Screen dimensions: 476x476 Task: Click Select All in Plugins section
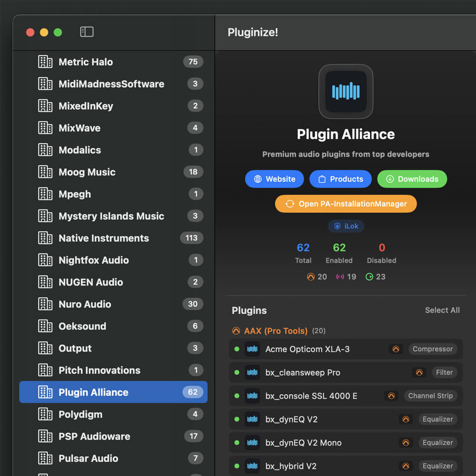(x=442, y=310)
